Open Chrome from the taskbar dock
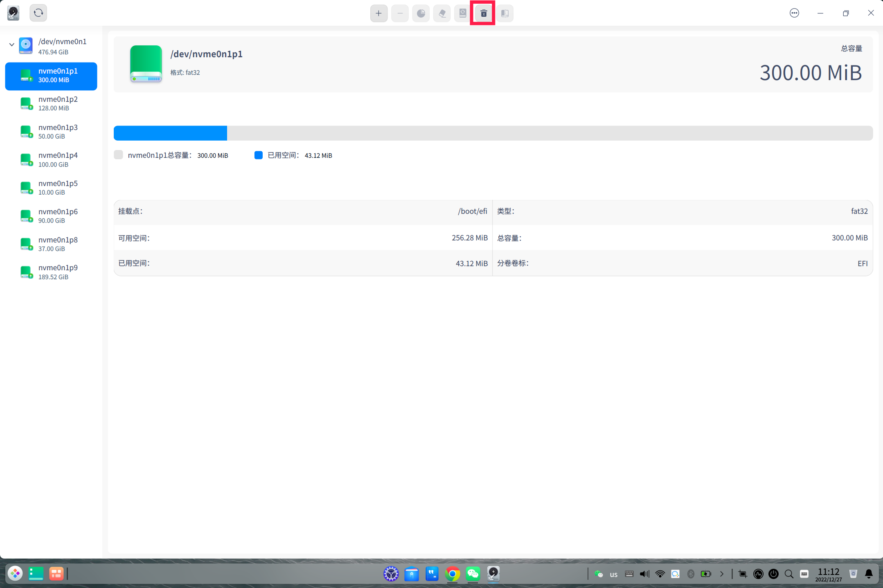Screen dimensions: 883x588 [452, 574]
